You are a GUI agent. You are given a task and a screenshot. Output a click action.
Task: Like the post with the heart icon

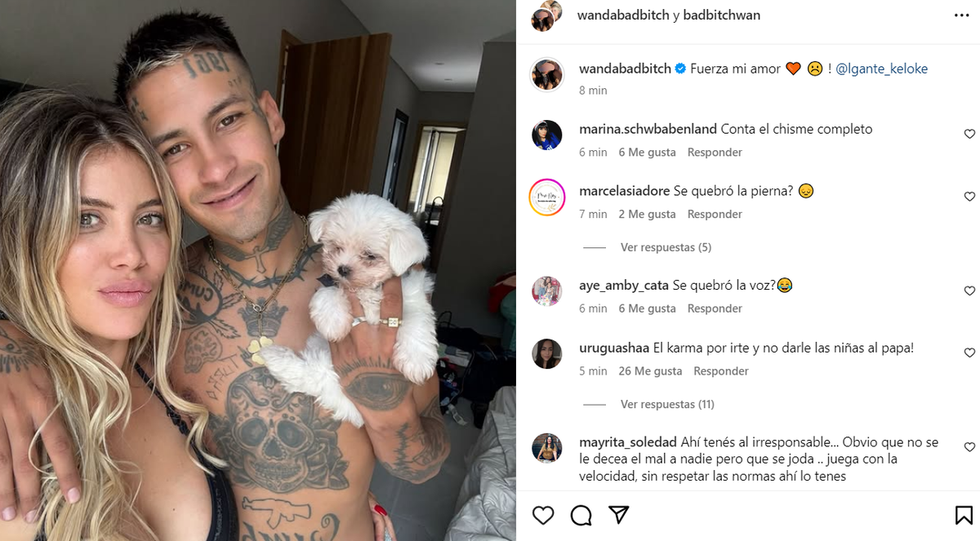pos(543,515)
